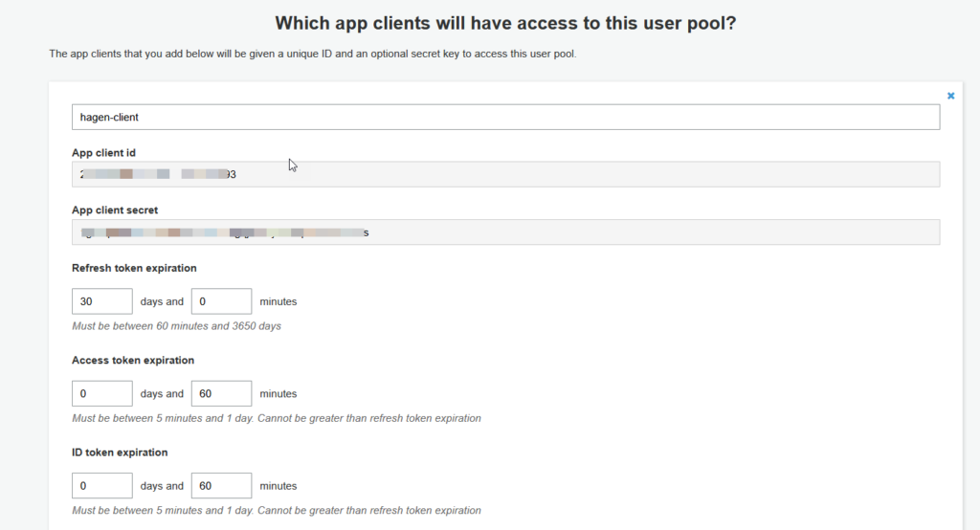Click the "Access token expiration" label
Viewport: 980px width, 530px height.
click(133, 361)
